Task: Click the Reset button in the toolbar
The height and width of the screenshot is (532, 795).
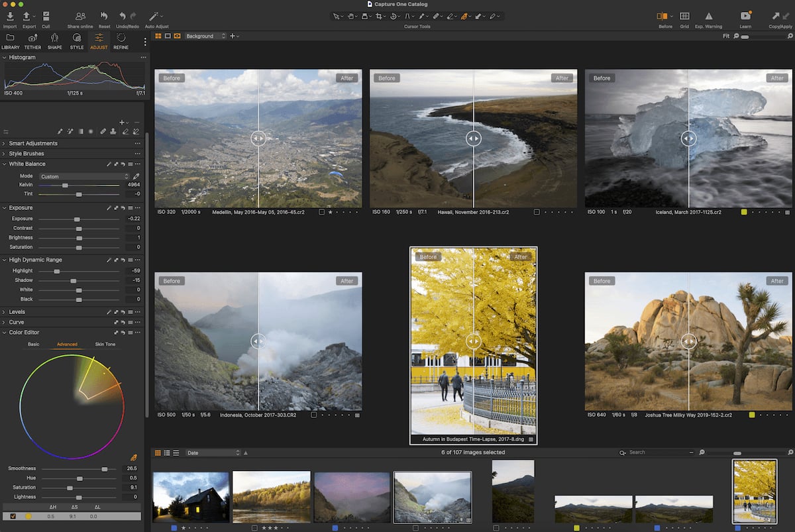Action: point(104,15)
